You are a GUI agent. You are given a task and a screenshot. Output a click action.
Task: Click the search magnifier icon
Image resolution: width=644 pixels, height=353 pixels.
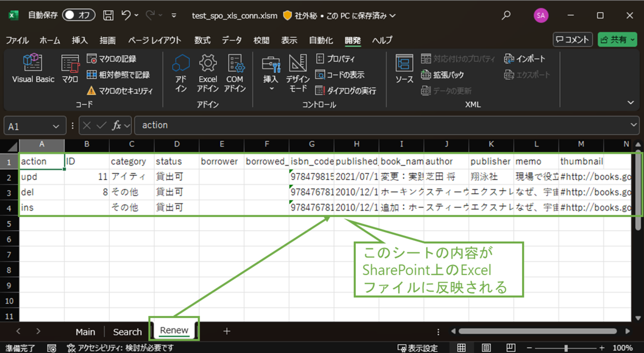(x=506, y=16)
